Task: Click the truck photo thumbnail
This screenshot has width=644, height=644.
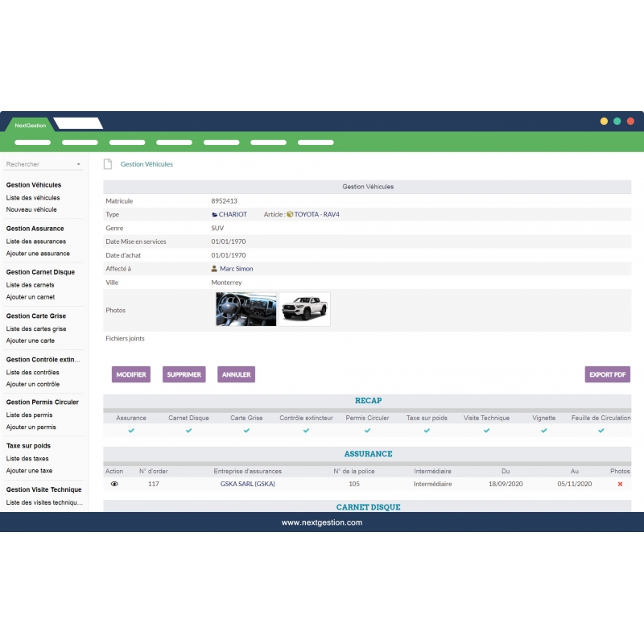Action: 304,308
